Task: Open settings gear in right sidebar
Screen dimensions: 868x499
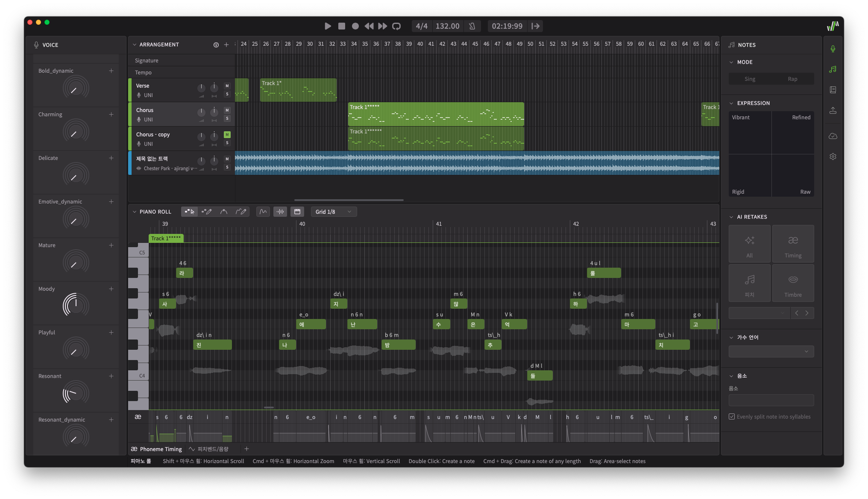Action: pos(833,156)
